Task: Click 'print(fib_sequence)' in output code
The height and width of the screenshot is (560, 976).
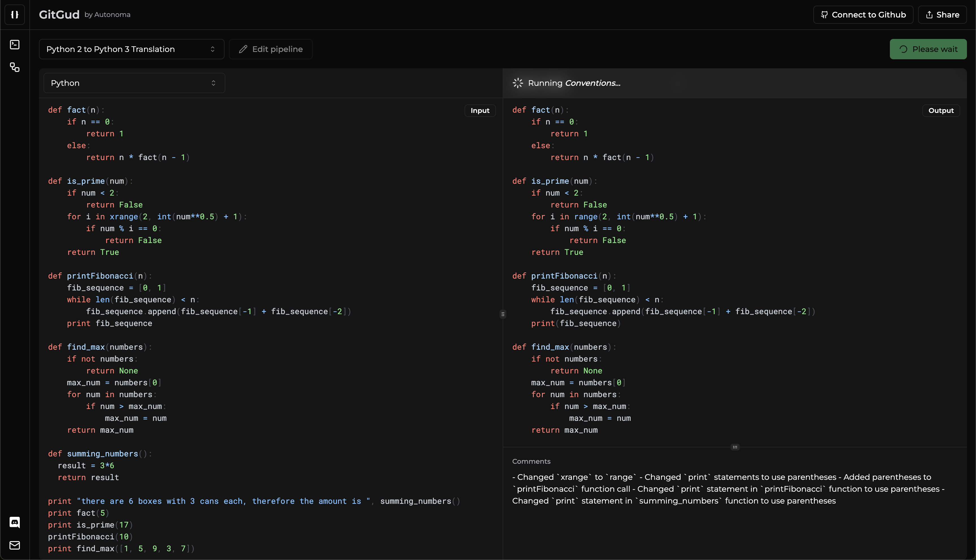Action: [576, 323]
